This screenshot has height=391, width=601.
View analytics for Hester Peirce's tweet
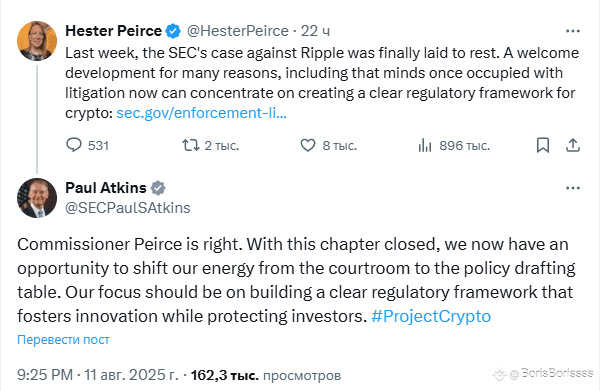[454, 145]
